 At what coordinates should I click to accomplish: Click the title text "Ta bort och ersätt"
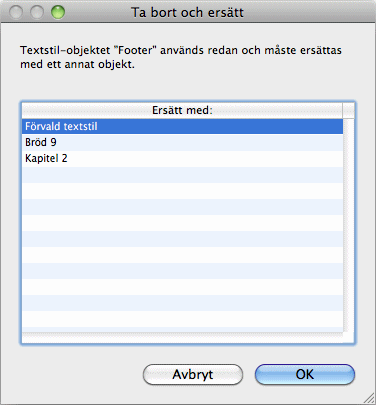click(x=187, y=12)
